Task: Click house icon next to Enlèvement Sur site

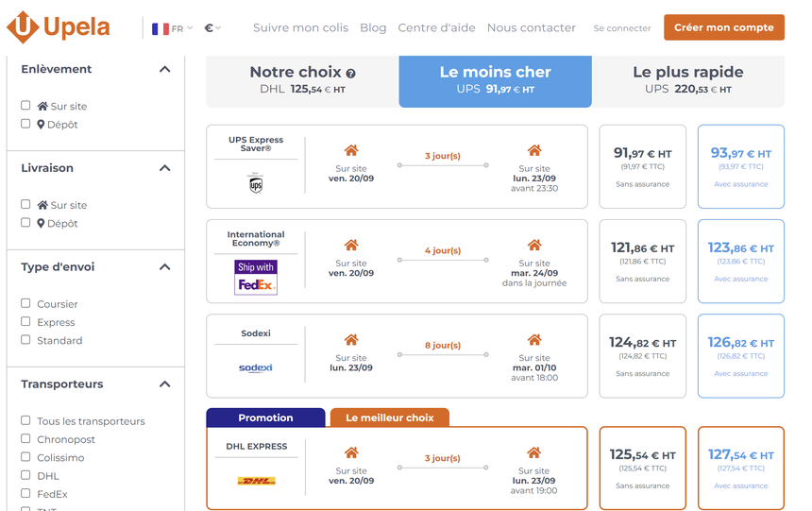Action: pyautogui.click(x=42, y=106)
